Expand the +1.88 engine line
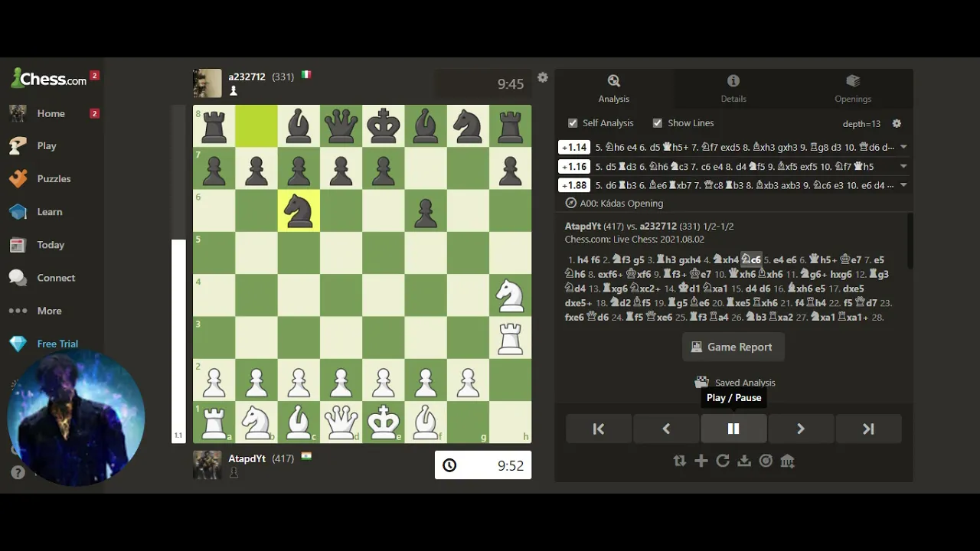980x551 pixels. (903, 185)
